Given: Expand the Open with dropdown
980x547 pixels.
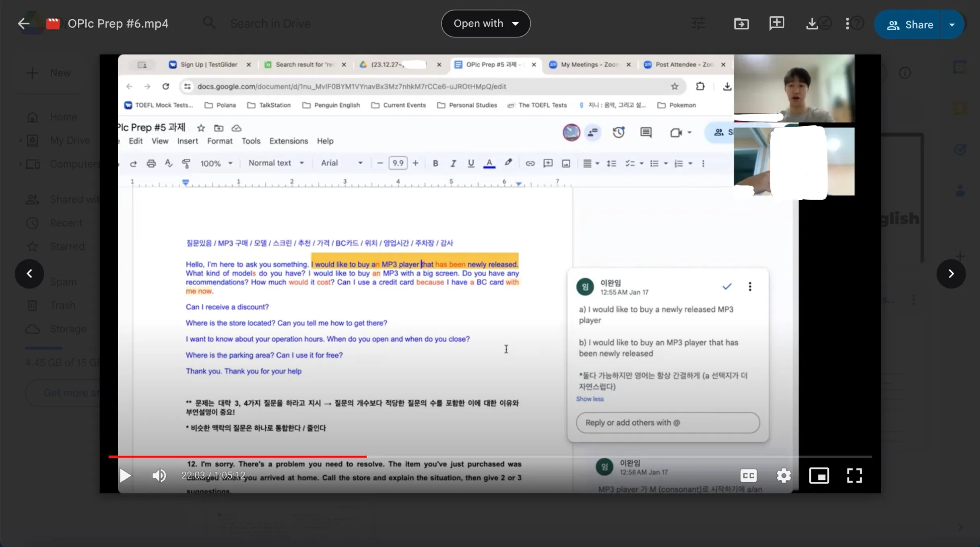Looking at the screenshot, I should pyautogui.click(x=485, y=24).
